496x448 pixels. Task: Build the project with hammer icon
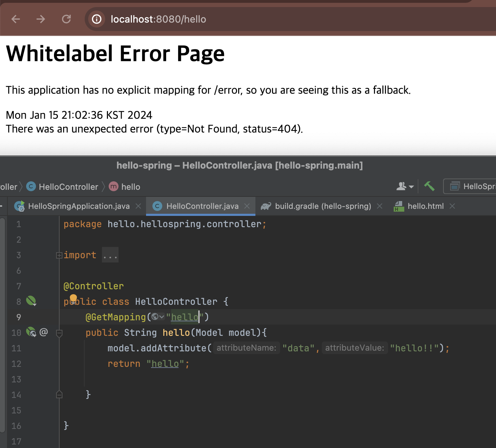coord(429,186)
